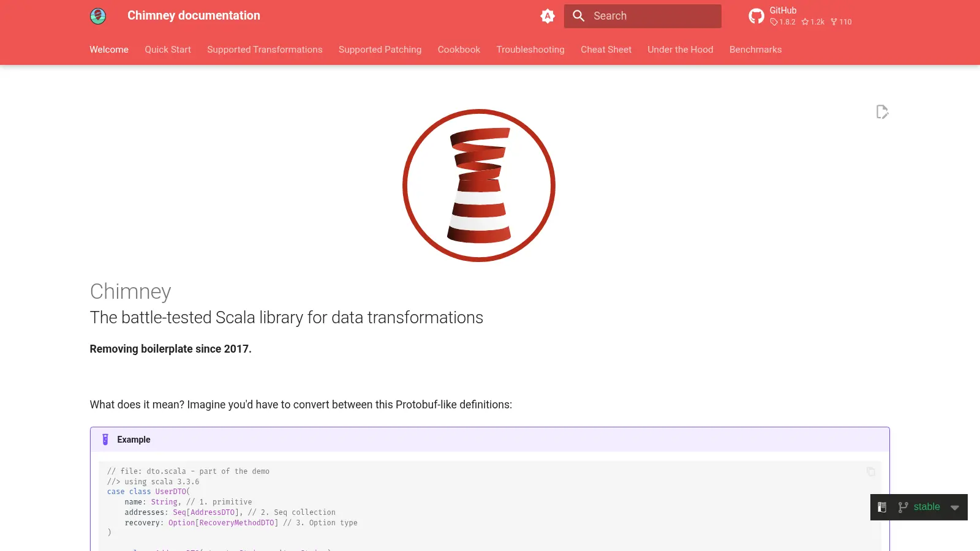Click the Example admonition title
The height and width of the screenshot is (551, 980).
click(x=134, y=440)
